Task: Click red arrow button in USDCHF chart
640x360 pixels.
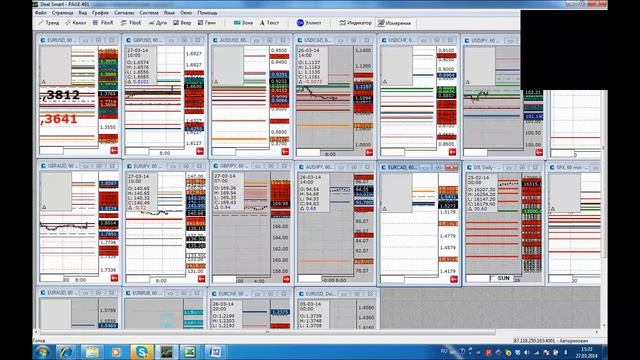Action: click(x=452, y=152)
